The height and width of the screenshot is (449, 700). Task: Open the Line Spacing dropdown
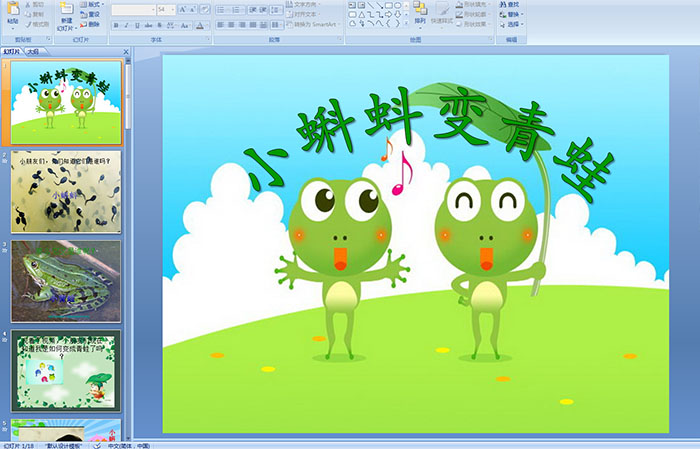tap(276, 10)
